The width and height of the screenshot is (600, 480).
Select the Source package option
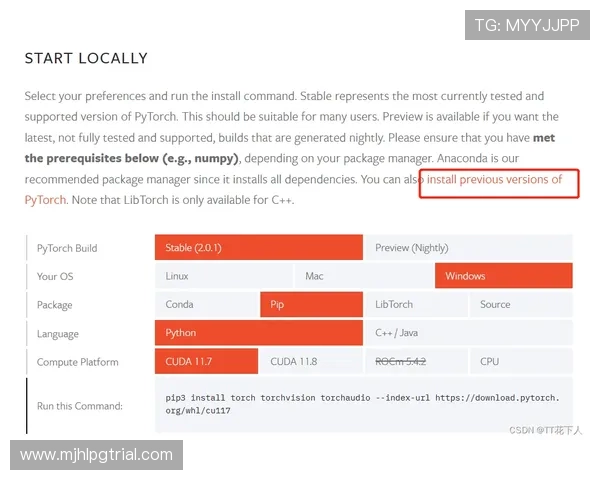pyautogui.click(x=520, y=305)
